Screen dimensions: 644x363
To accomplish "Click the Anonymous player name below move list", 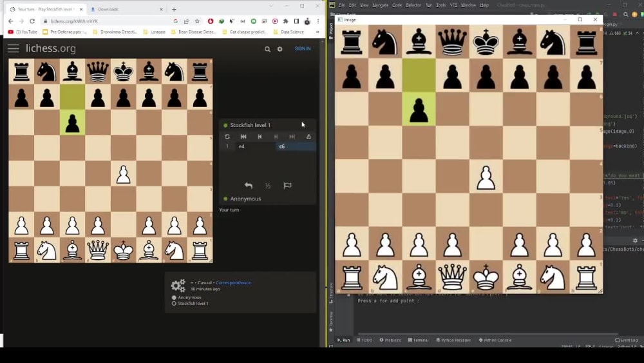I will (245, 199).
